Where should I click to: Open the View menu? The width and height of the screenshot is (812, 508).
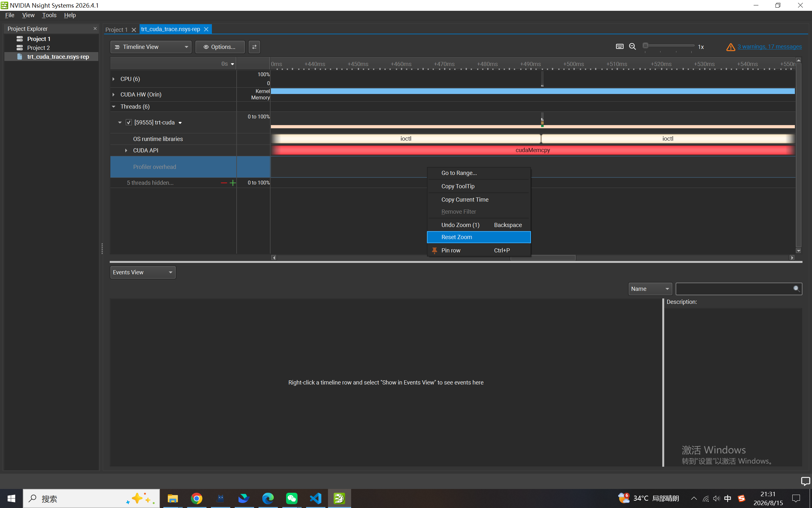pyautogui.click(x=28, y=15)
